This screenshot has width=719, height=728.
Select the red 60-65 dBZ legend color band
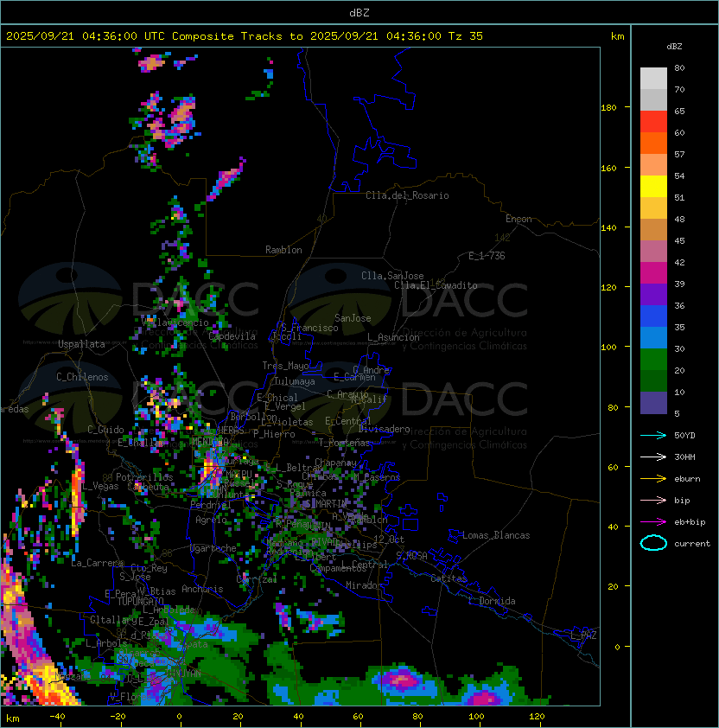pyautogui.click(x=653, y=122)
